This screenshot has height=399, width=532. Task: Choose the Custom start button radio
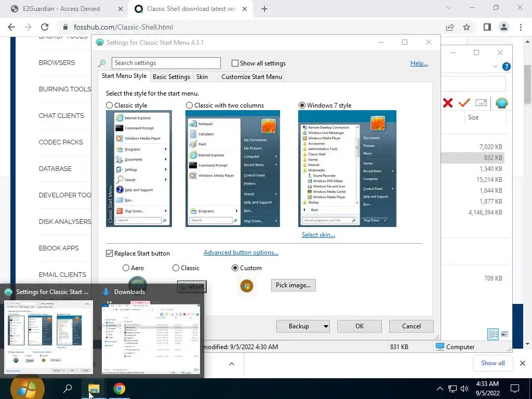coord(235,268)
